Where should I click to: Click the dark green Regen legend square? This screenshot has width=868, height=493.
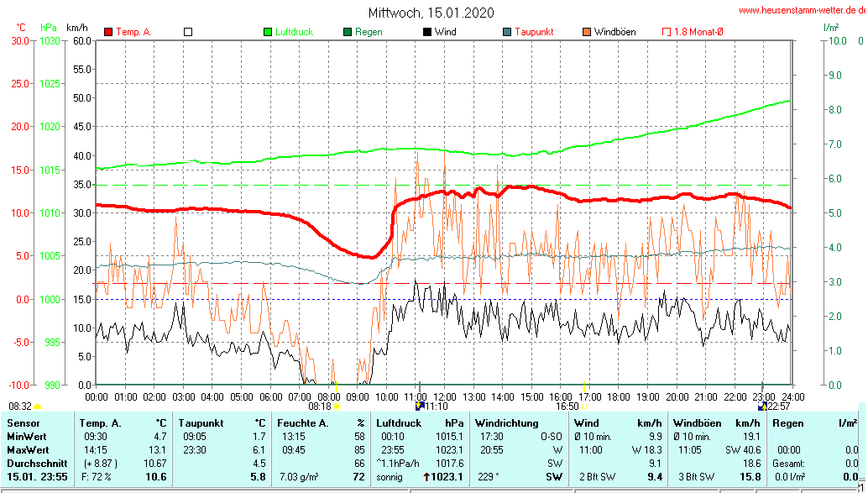point(348,32)
